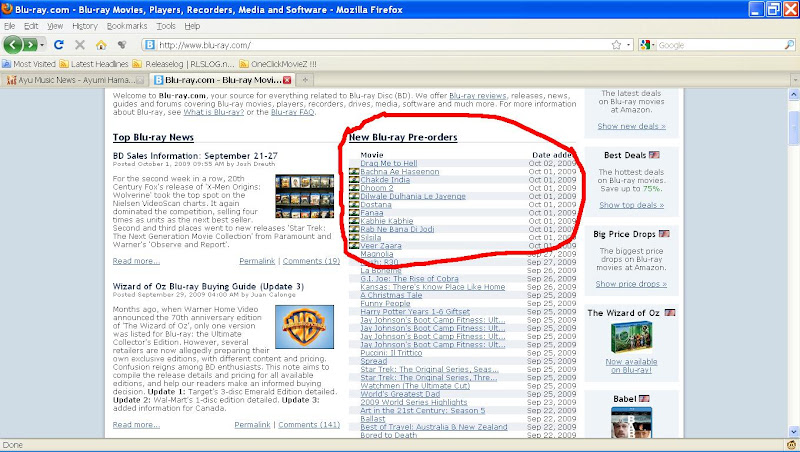
Task: Click the New Blu-ray Pre-orders heading
Action: (403, 137)
